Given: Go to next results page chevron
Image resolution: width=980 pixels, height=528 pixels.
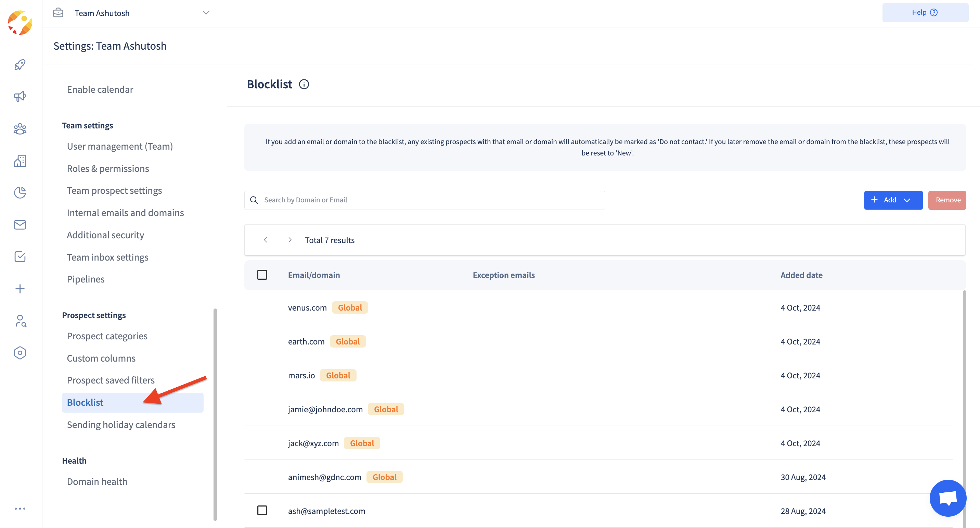Looking at the screenshot, I should (290, 240).
